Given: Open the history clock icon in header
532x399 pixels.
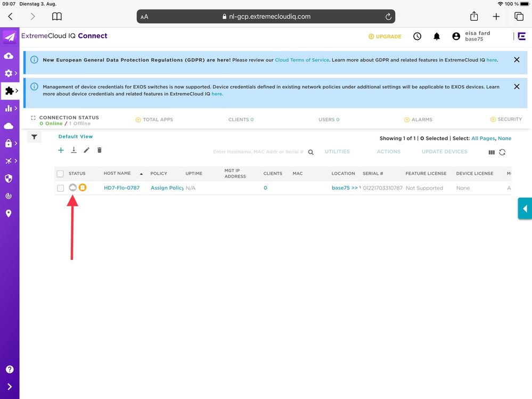Looking at the screenshot, I should click(x=418, y=36).
